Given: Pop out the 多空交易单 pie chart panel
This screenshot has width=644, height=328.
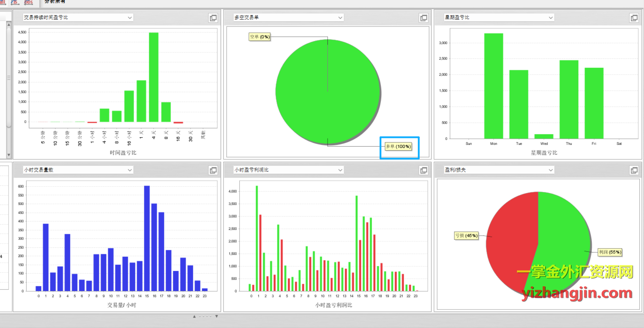Looking at the screenshot, I should tap(423, 18).
